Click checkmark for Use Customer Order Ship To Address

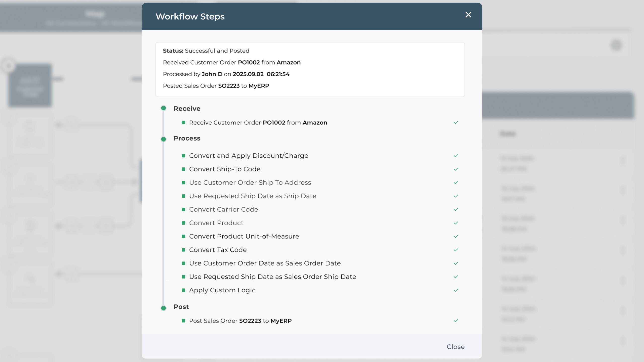[x=456, y=183]
